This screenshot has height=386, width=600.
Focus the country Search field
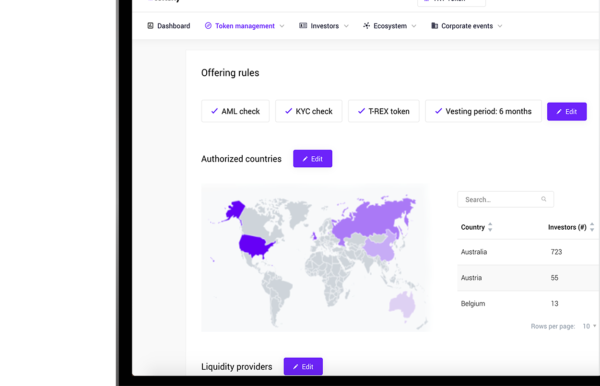pyautogui.click(x=505, y=199)
